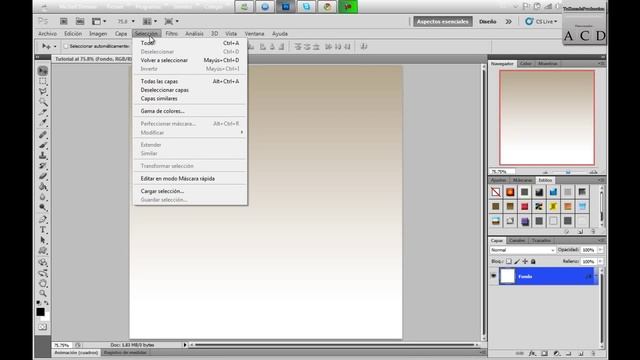Choose Editar en modo Máscara rápida
The image size is (640, 360).
190,178
